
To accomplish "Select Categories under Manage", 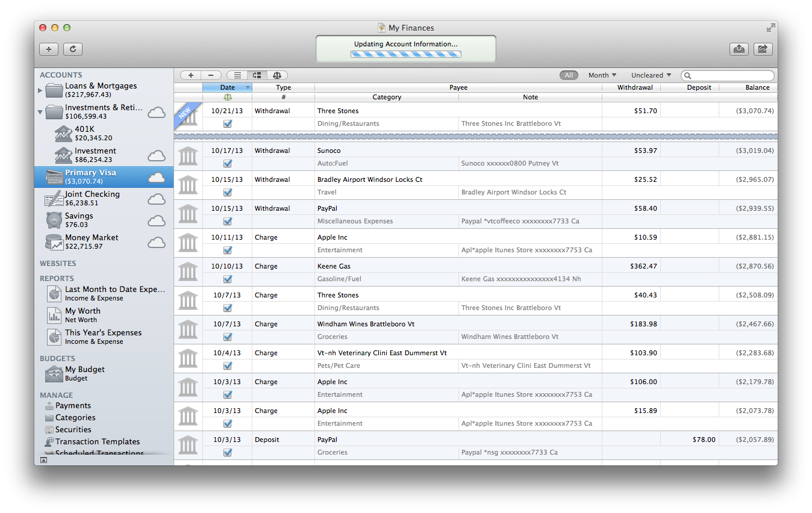I will (x=75, y=417).
